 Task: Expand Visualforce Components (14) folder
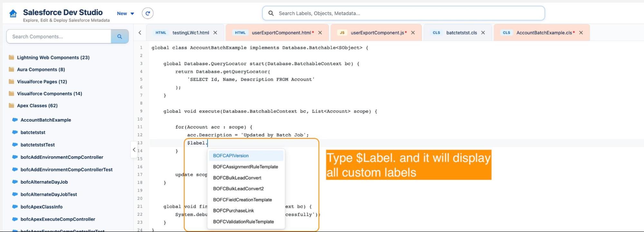click(x=49, y=94)
